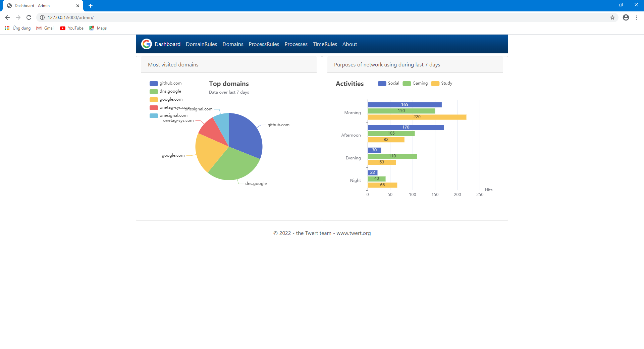Click the Night Study bar showing 66
Image resolution: width=644 pixels, height=349 pixels.
click(382, 185)
